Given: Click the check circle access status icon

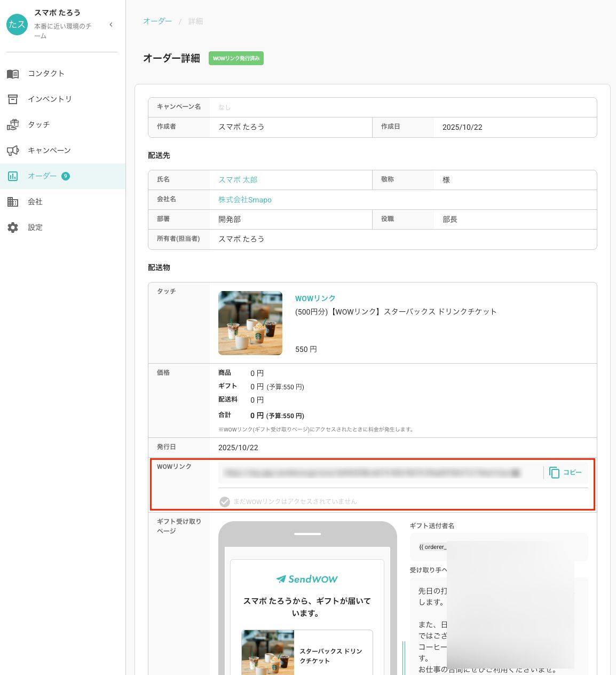Looking at the screenshot, I should 225,501.
